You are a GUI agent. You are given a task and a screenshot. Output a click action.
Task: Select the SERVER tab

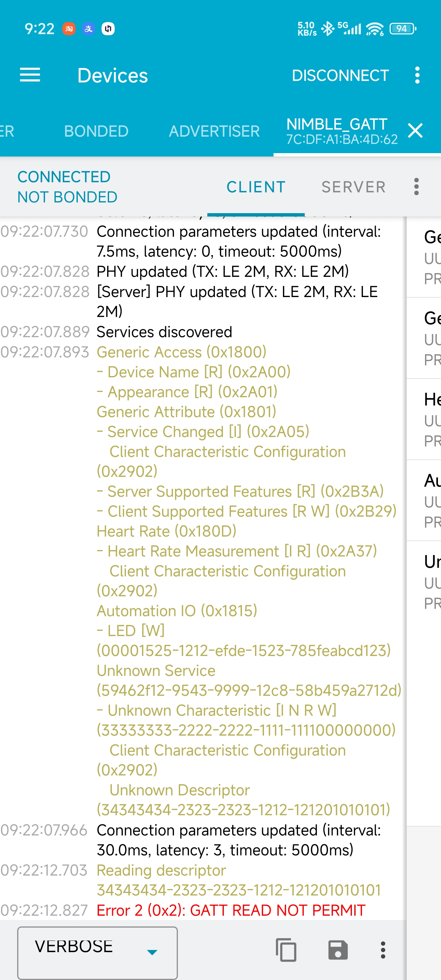pyautogui.click(x=353, y=187)
